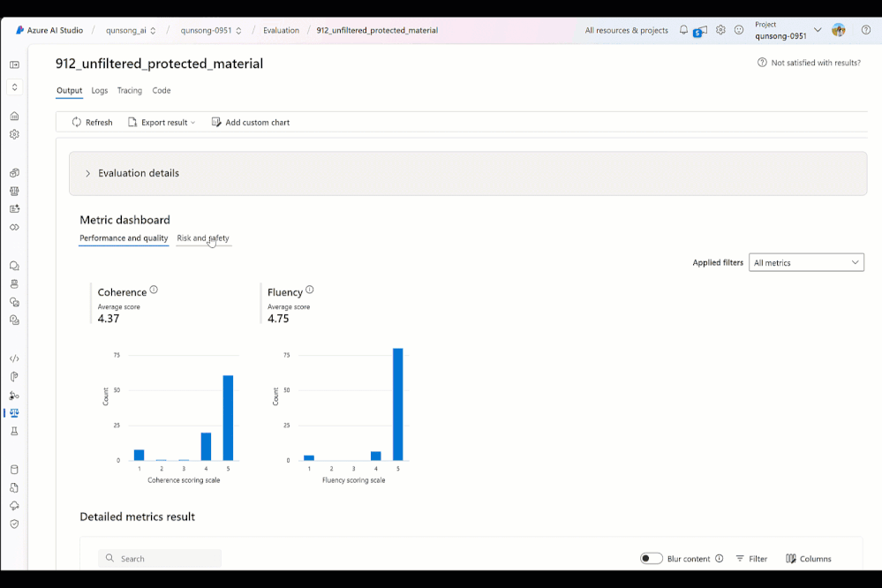Click the up-down switcher icon in sidebar
882x588 pixels.
point(15,87)
